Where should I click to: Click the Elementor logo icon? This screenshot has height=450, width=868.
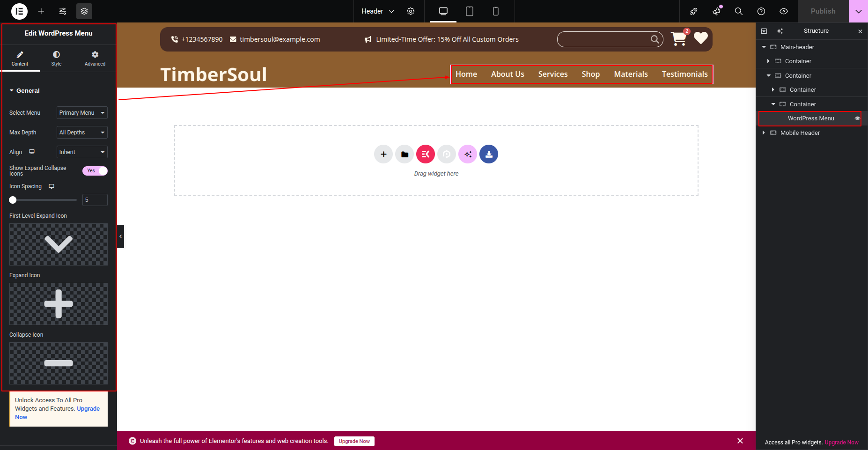tap(19, 11)
